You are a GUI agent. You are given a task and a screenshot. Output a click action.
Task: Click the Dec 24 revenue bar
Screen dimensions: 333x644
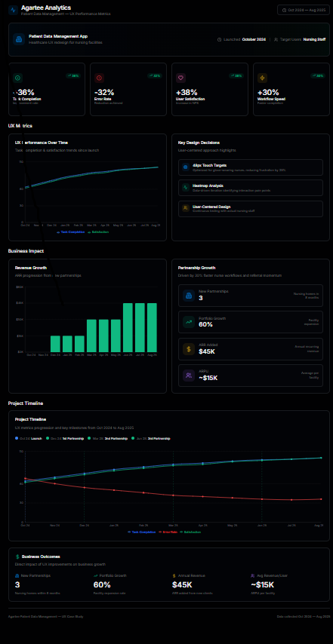coord(56,344)
